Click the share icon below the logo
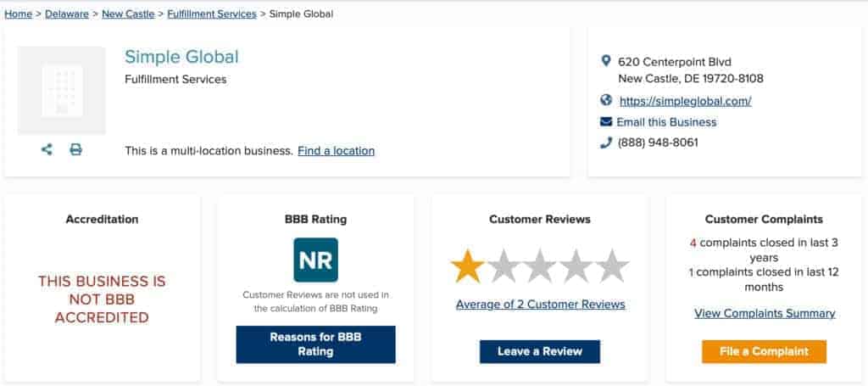868x386 pixels. [x=47, y=149]
